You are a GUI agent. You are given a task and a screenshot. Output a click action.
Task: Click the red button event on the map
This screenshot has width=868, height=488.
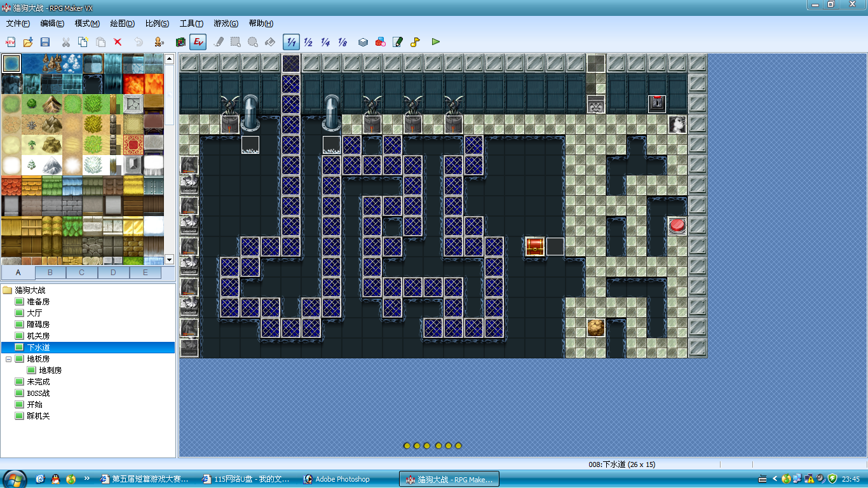(677, 226)
